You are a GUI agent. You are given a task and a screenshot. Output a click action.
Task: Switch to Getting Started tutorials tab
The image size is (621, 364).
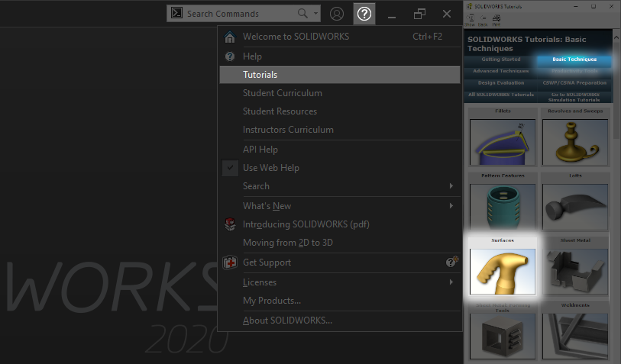(500, 60)
